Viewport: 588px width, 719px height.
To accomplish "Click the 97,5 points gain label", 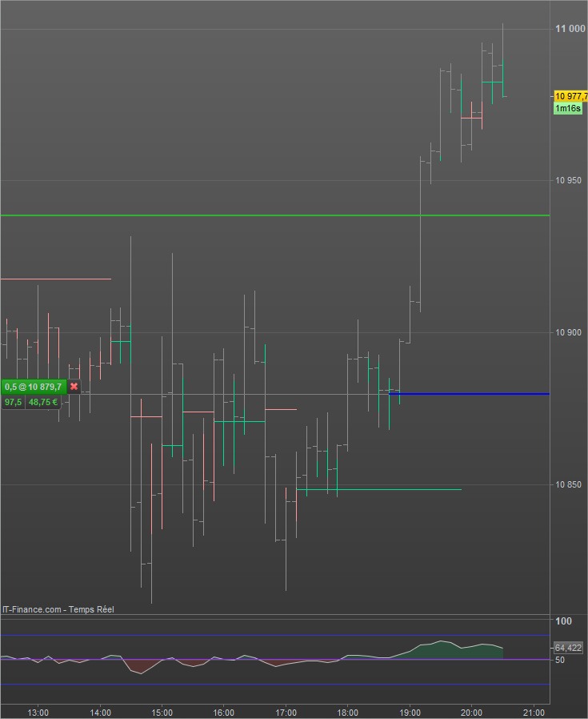I will tap(13, 402).
